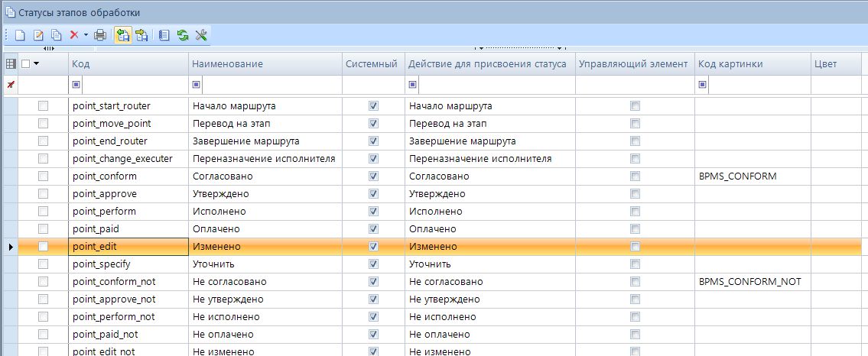
Task: Open the wrench settings tool icon
Action: pos(201,34)
